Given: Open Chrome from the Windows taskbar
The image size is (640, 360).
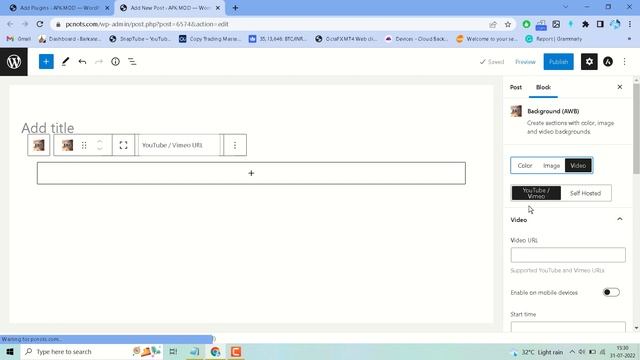Looking at the screenshot, I should [215, 351].
